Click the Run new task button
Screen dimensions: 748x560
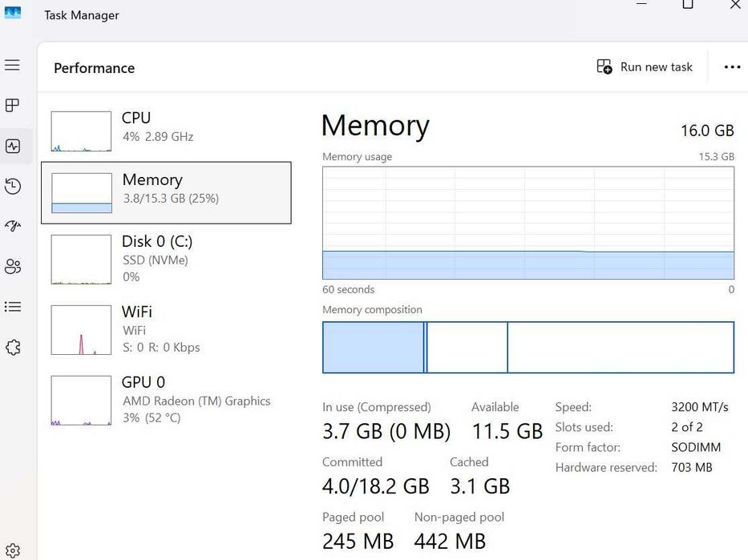pyautogui.click(x=645, y=67)
